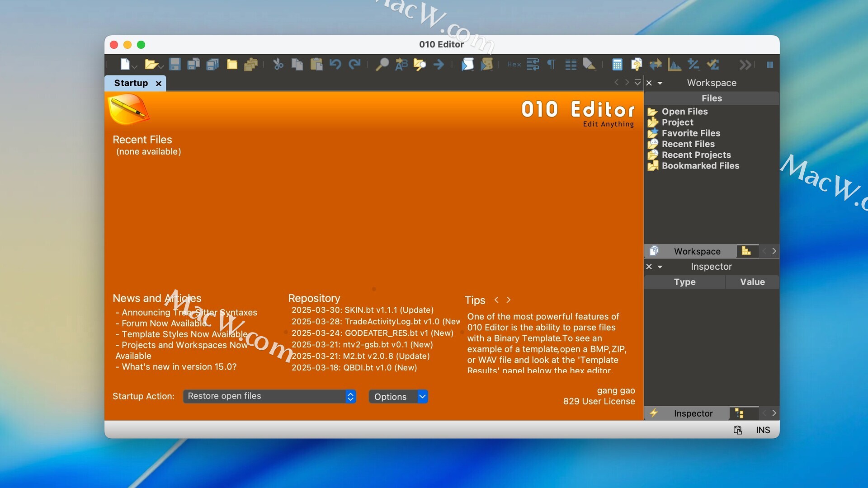
Task: Click the Copy toolbar icon
Action: 297,65
